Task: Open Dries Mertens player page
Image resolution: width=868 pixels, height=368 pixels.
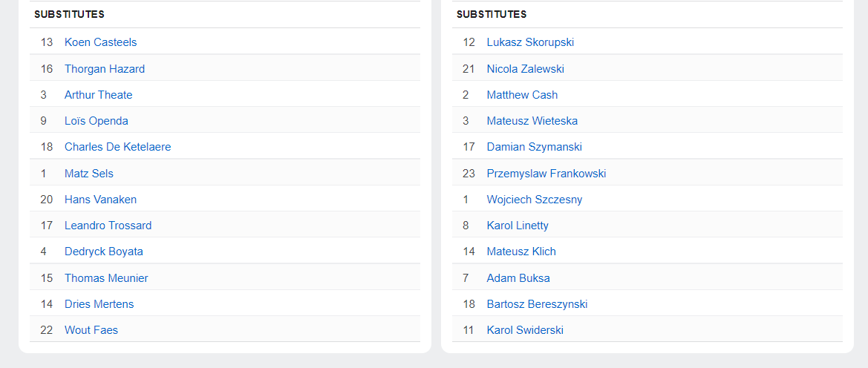Action: tap(99, 304)
